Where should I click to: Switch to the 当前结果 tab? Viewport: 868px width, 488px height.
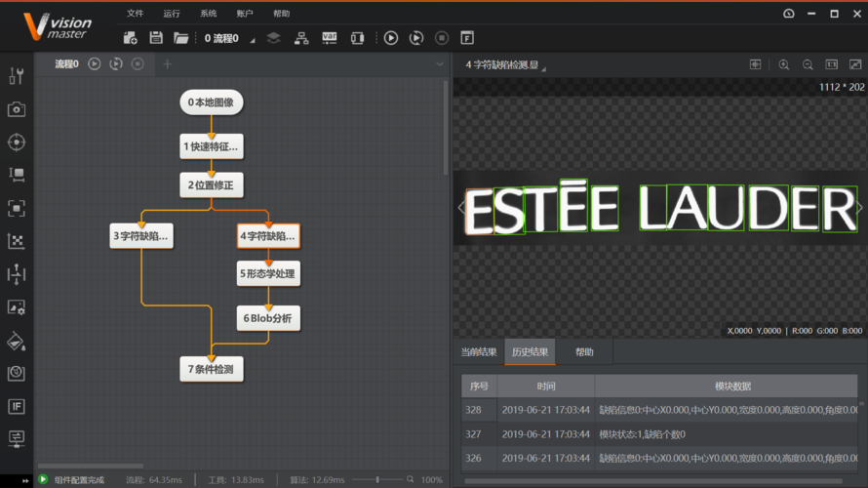point(479,352)
